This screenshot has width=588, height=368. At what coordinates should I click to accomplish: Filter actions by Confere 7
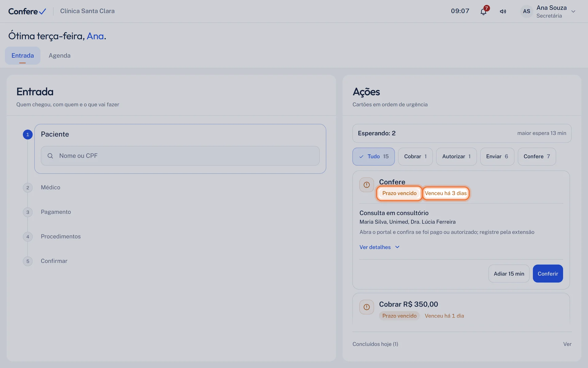point(537,156)
